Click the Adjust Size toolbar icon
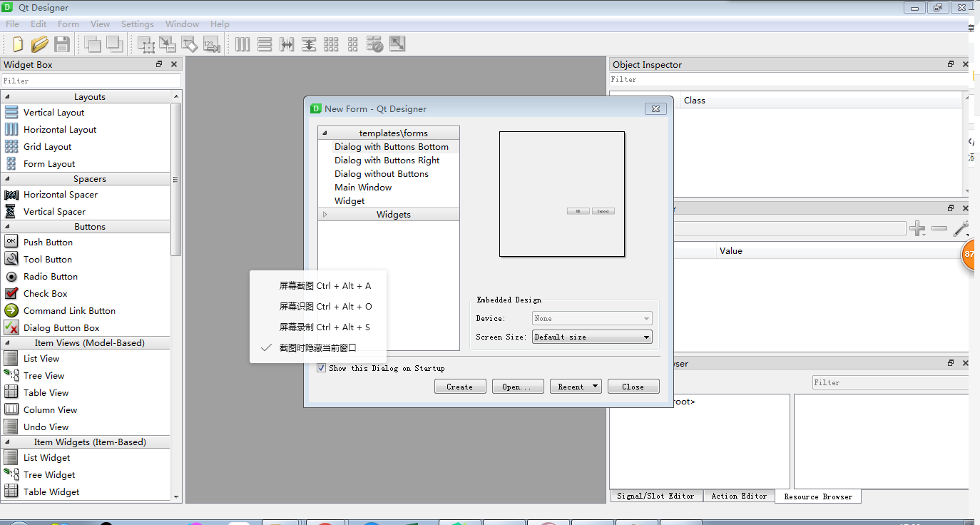The height and width of the screenshot is (525, 980). coord(397,44)
